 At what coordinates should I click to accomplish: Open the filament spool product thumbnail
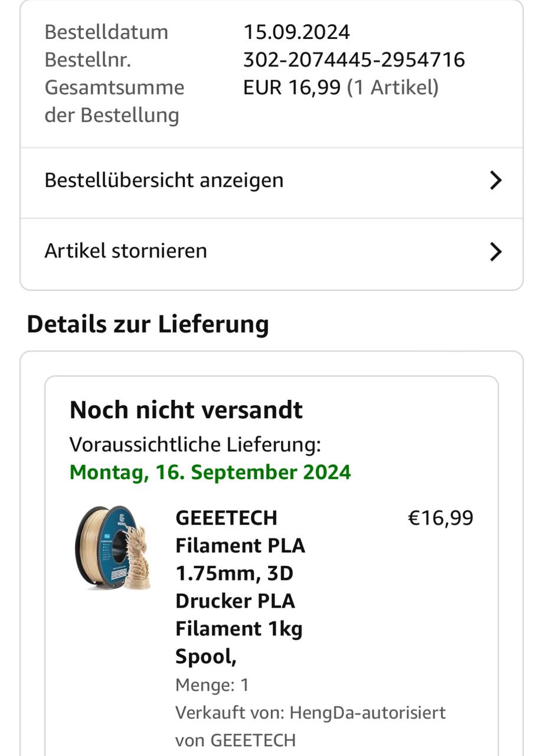pyautogui.click(x=113, y=548)
